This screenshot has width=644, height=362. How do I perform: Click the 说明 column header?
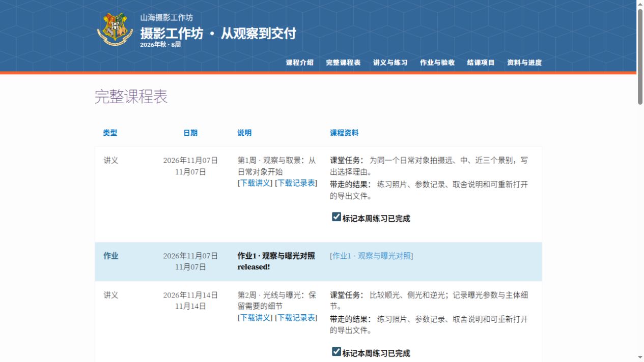pos(244,133)
